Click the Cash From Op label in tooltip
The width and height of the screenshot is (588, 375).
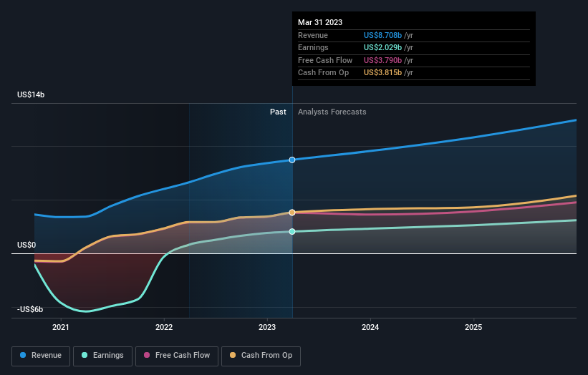tap(323, 73)
